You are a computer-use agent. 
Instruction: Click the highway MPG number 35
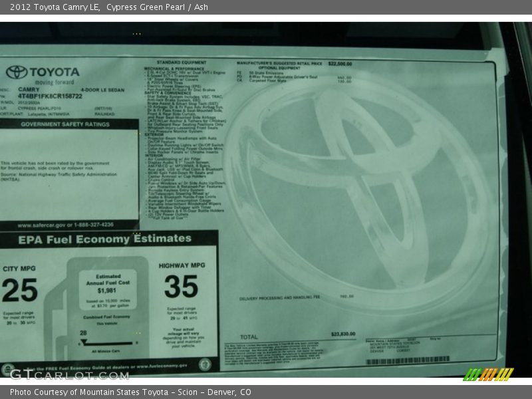(181, 287)
